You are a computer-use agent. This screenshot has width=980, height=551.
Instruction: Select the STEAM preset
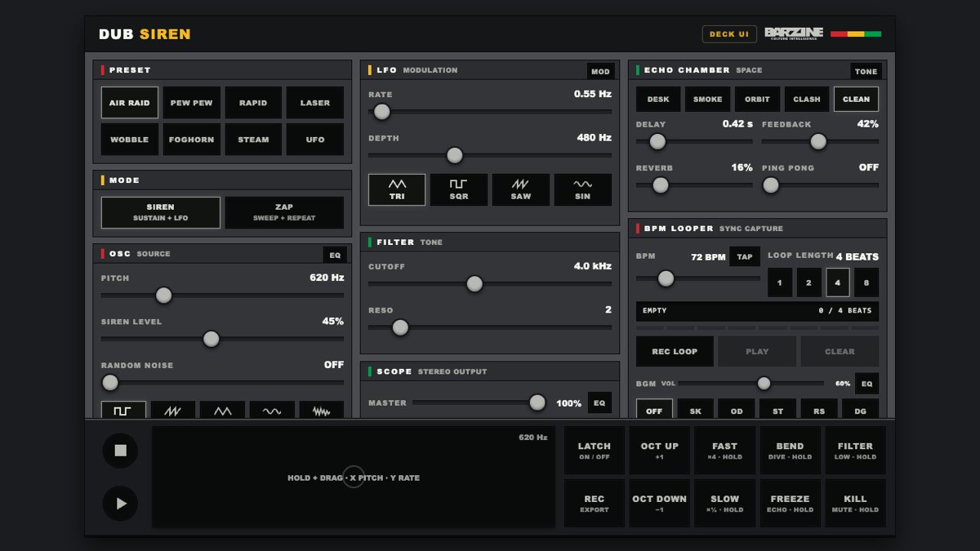coord(253,140)
